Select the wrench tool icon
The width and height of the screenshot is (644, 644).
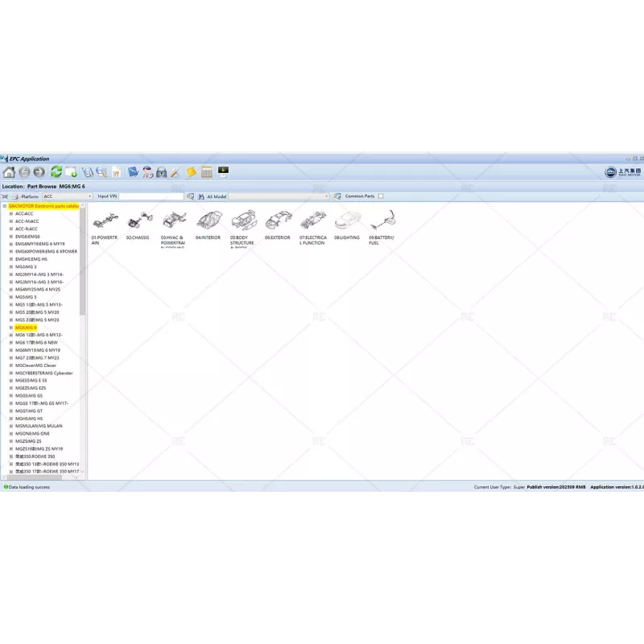174,171
